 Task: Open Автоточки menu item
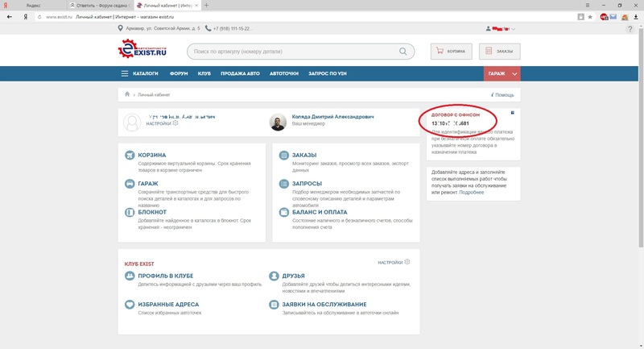(284, 73)
